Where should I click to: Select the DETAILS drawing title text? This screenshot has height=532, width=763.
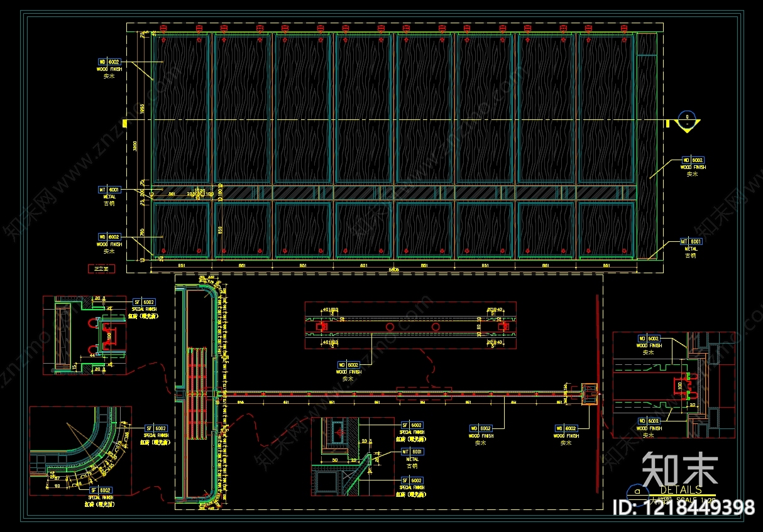[x=681, y=490]
